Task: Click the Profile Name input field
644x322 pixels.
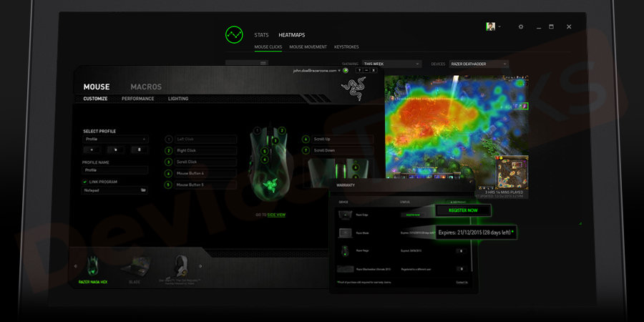Action: 115,170
